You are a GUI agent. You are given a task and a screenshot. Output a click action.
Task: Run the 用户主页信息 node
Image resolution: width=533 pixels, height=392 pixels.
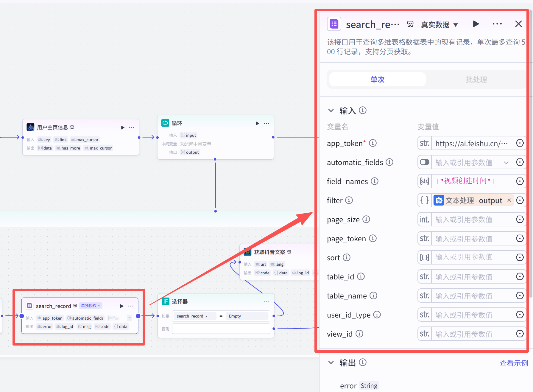(122, 127)
